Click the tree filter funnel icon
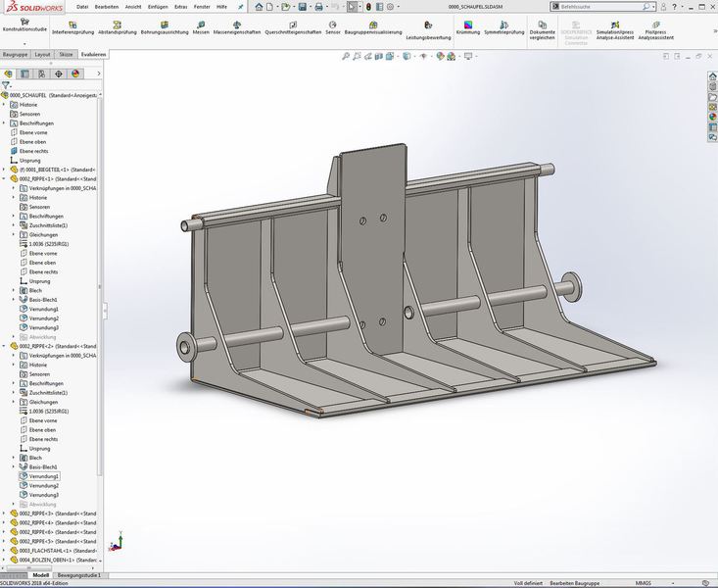 tap(6, 85)
